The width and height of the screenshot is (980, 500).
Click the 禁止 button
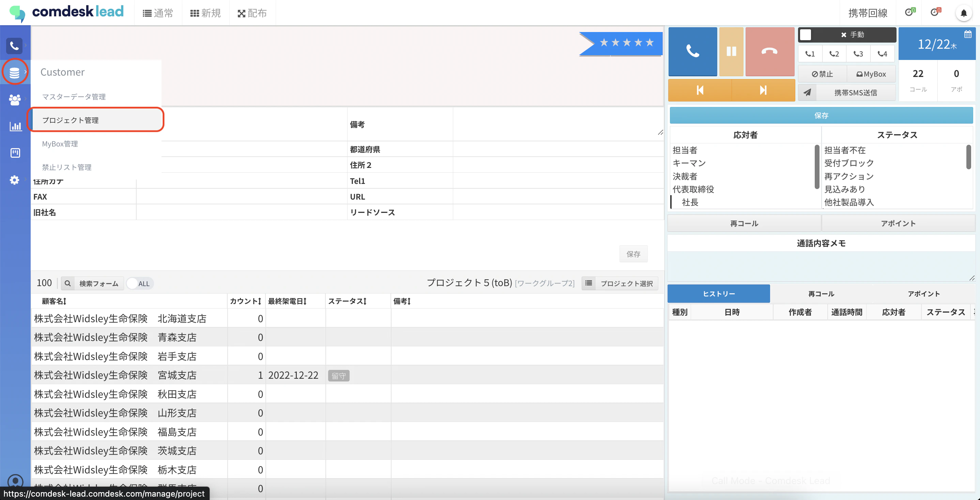(x=823, y=74)
